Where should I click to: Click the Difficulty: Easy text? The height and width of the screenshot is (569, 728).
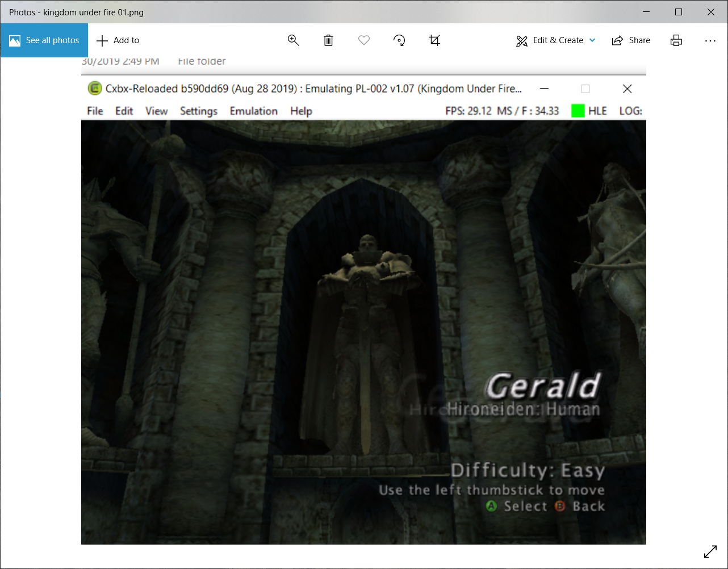[x=528, y=471]
